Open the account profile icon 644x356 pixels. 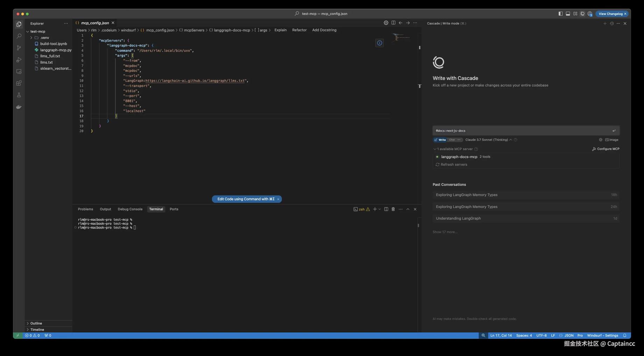click(x=590, y=14)
